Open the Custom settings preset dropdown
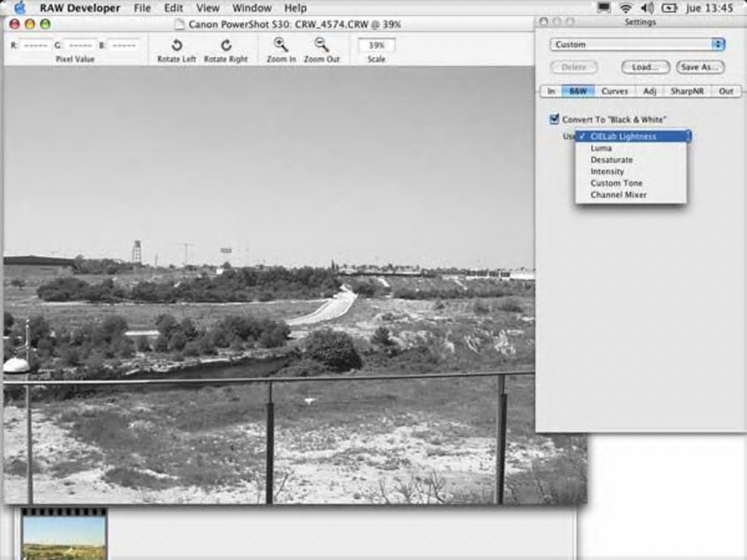747x560 pixels. pos(637,44)
